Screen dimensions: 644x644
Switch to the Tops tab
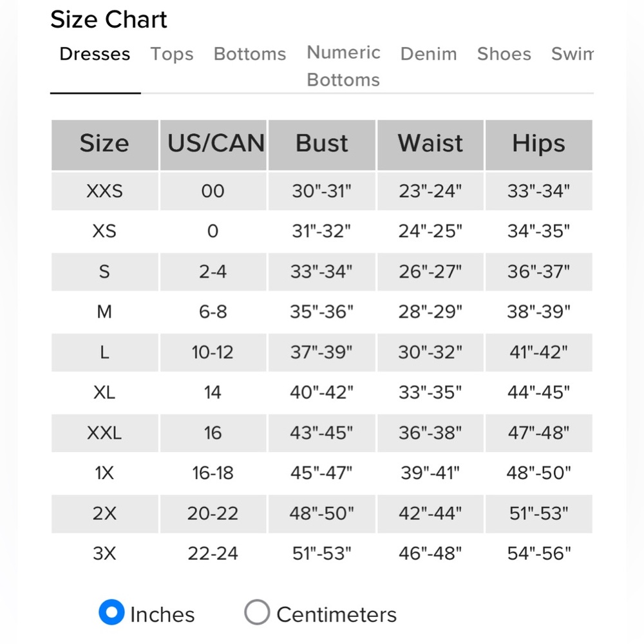pyautogui.click(x=172, y=54)
